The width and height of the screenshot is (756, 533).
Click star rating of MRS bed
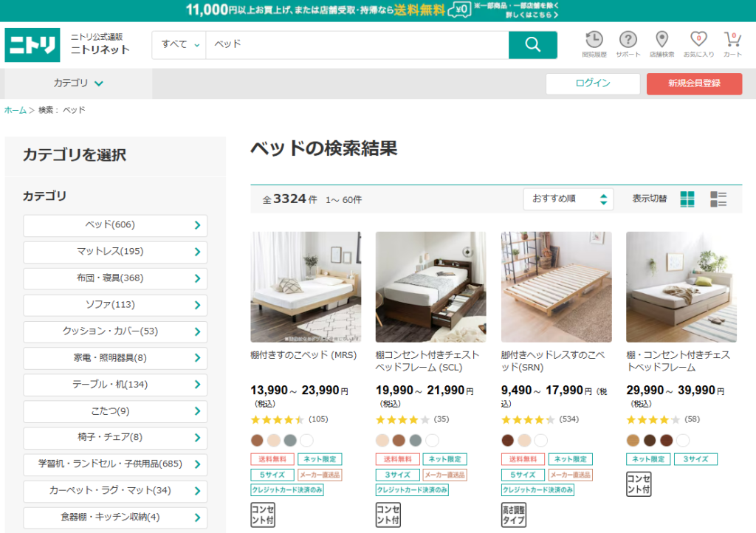tap(278, 419)
